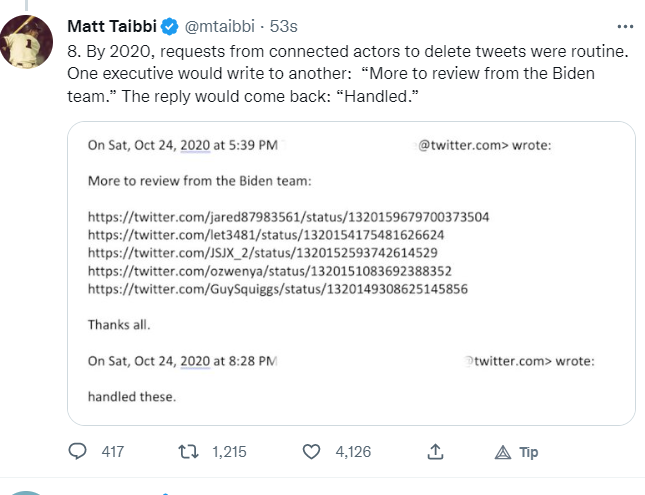Click the 4,126 likes count
Image resolution: width=645 pixels, height=495 pixels.
(353, 452)
